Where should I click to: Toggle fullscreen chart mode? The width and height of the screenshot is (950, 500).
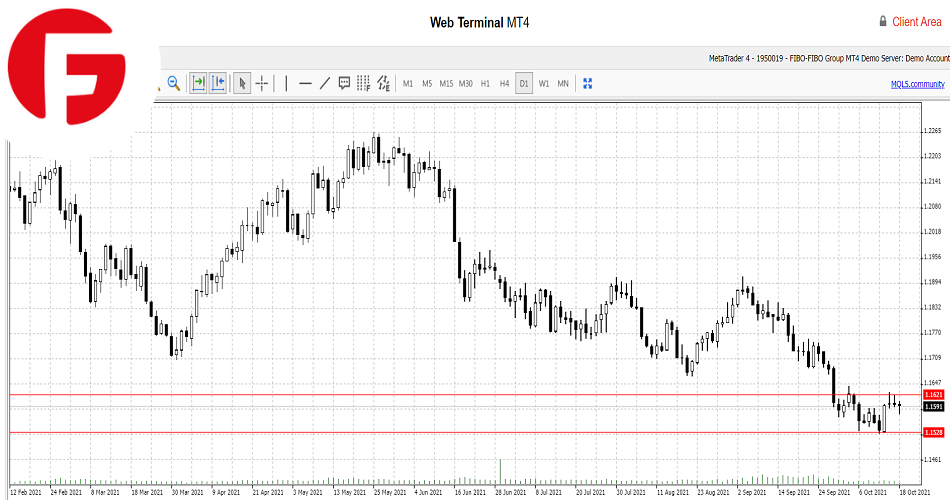[x=588, y=84]
